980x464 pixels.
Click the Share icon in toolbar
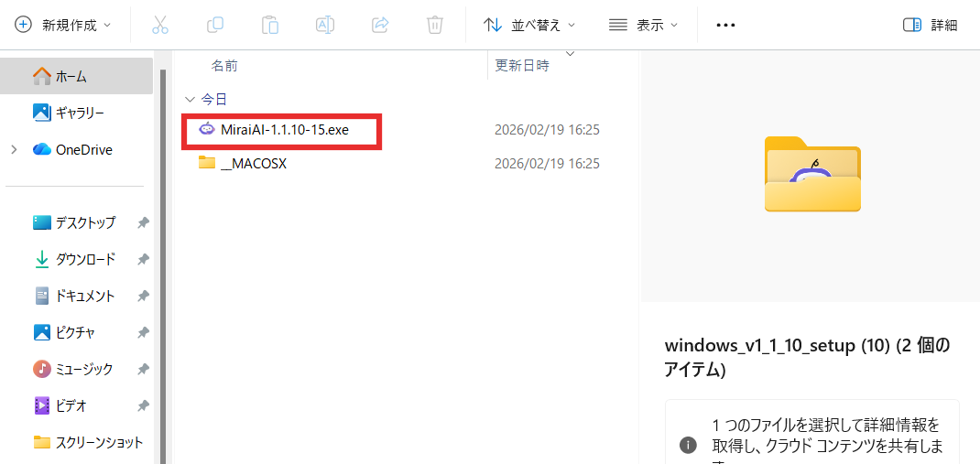pyautogui.click(x=380, y=25)
